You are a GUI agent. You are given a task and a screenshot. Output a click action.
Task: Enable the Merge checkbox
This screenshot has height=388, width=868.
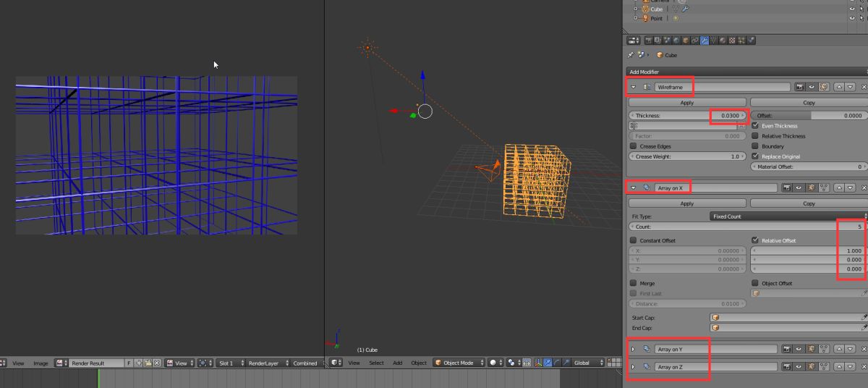[x=634, y=283]
